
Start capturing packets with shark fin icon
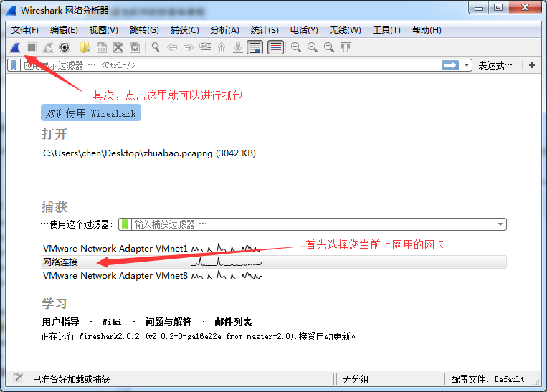click(x=15, y=47)
